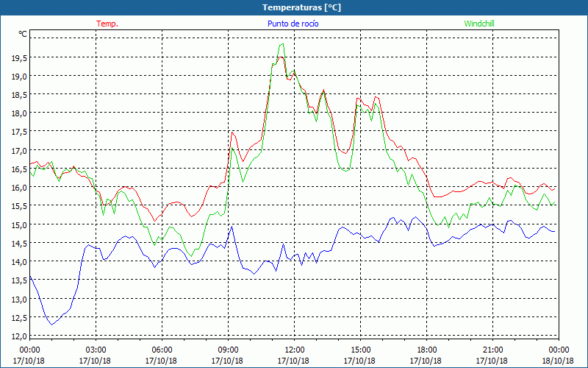Viewport: 588px width, 368px height.
Task: Click the '18/10/18' date label
Action: 558,361
